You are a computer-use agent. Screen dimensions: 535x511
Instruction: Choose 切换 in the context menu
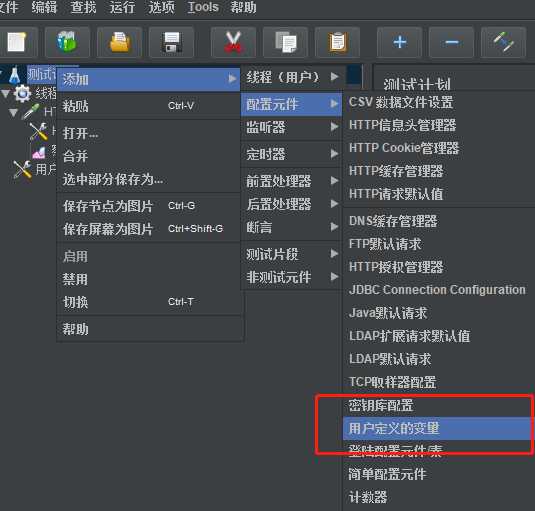(x=148, y=302)
